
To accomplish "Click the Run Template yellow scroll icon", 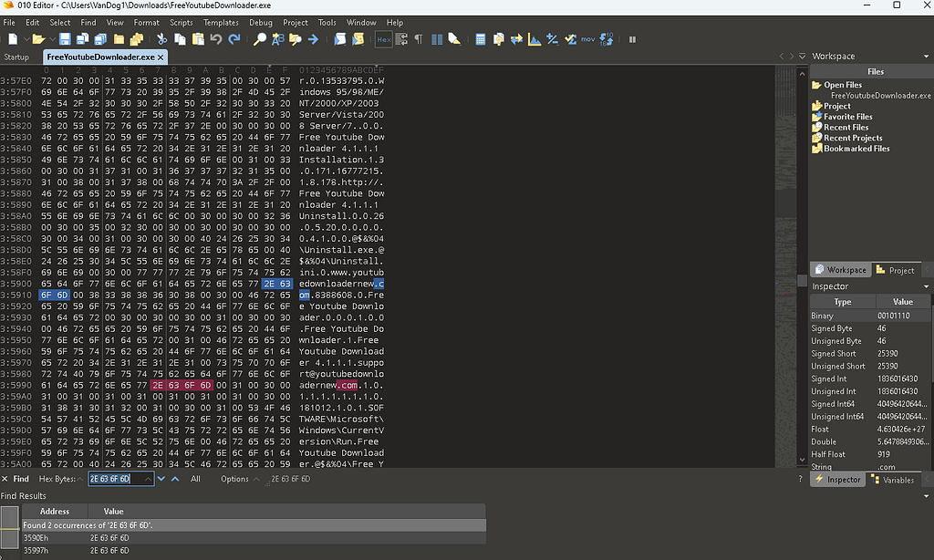I will tap(358, 39).
